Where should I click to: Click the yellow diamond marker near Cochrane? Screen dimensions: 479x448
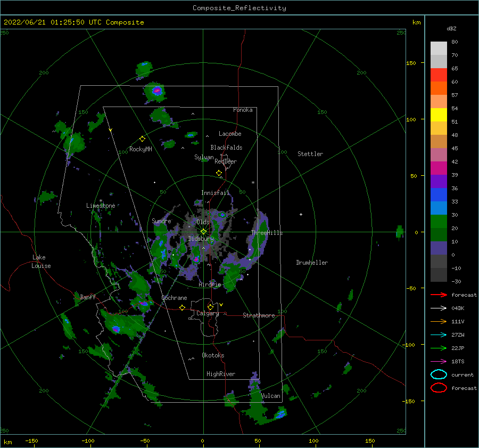(x=182, y=308)
